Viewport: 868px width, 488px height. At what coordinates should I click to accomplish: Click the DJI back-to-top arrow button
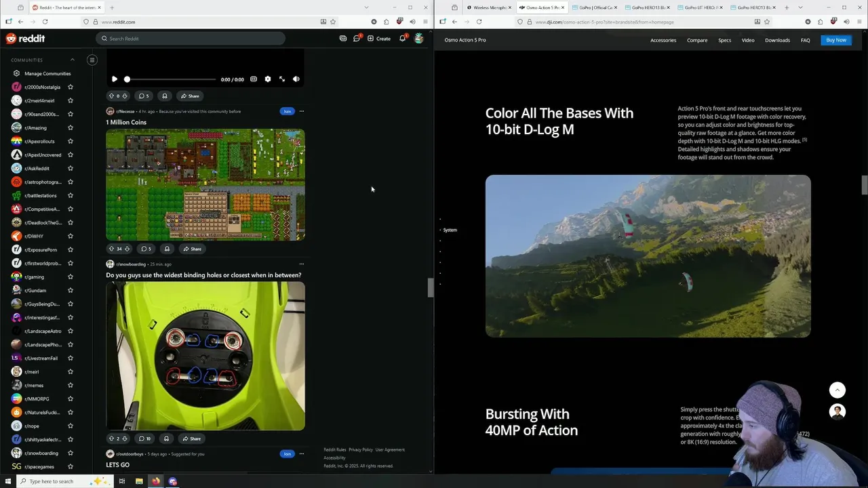[x=837, y=390]
